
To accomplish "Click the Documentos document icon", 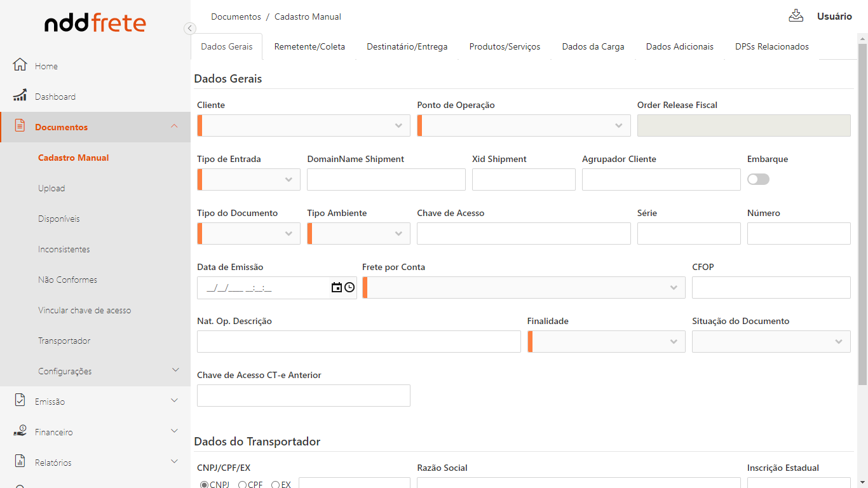I will click(20, 126).
